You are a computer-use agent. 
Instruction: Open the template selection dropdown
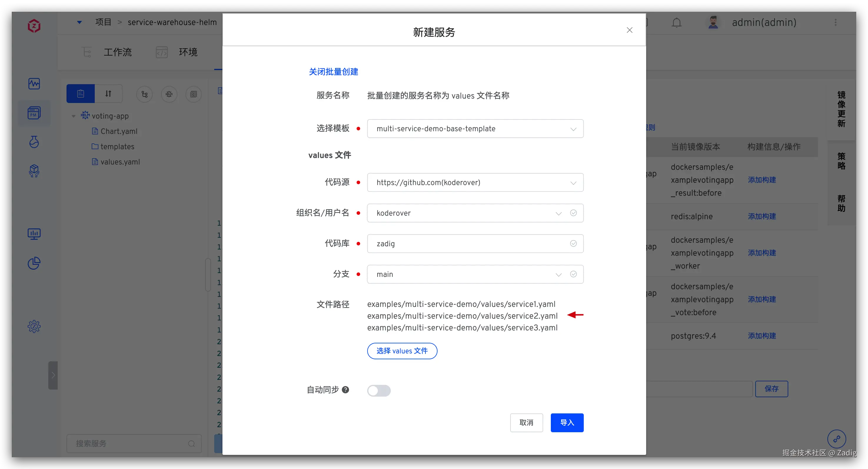pyautogui.click(x=475, y=129)
